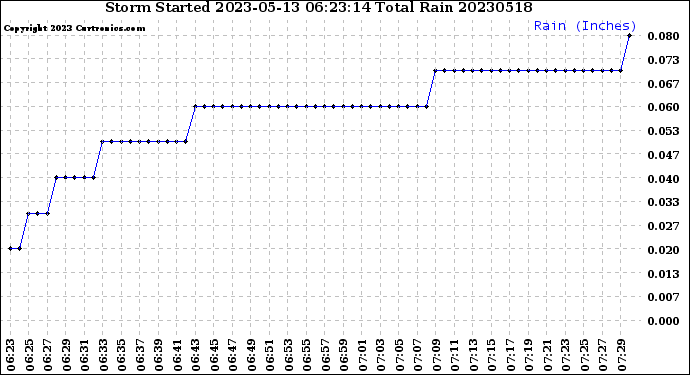Image resolution: width=690 pixels, height=375 pixels.
Task: Click the 0.020 y-axis label
Action: (x=663, y=250)
